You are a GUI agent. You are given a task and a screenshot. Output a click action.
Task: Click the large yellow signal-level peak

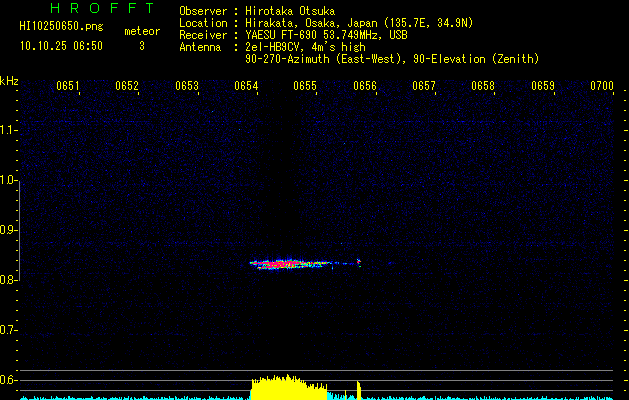point(288,387)
